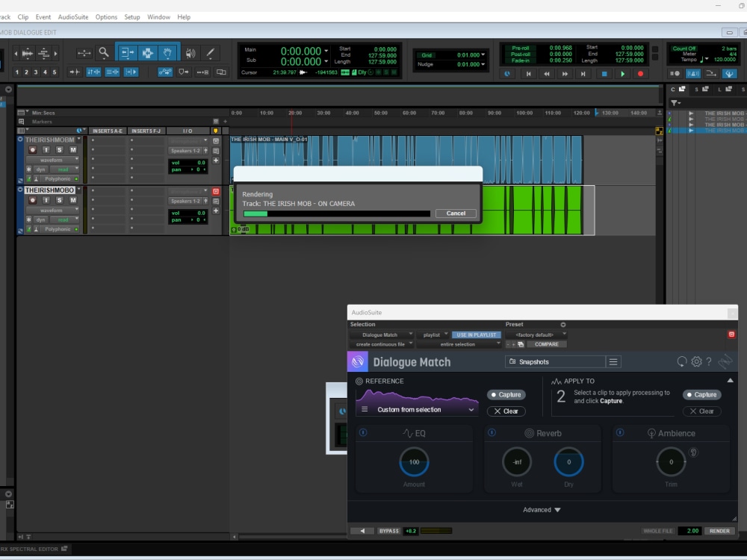Open the Nudge value dropdown
This screenshot has width=747, height=560.
click(483, 64)
